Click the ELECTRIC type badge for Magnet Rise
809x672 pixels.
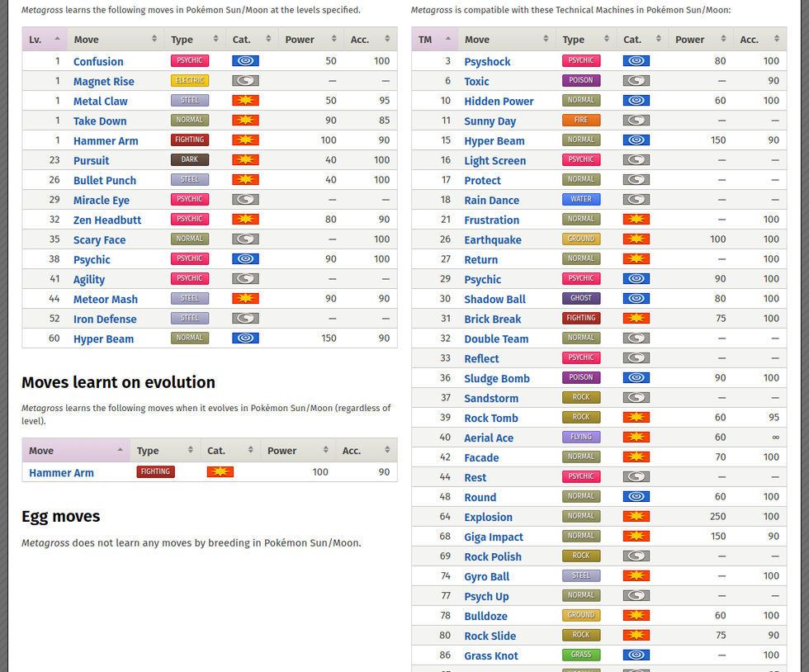(x=189, y=81)
